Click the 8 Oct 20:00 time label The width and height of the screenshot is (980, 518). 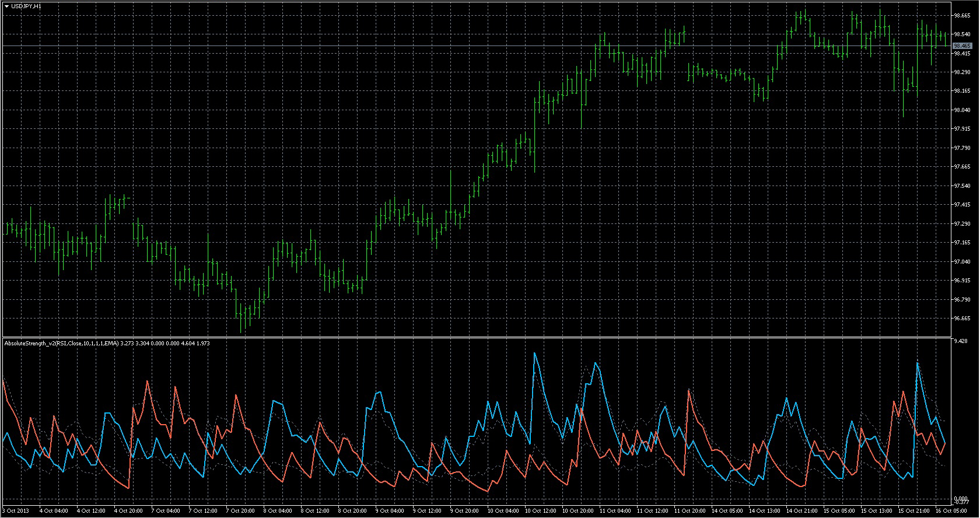(x=352, y=511)
